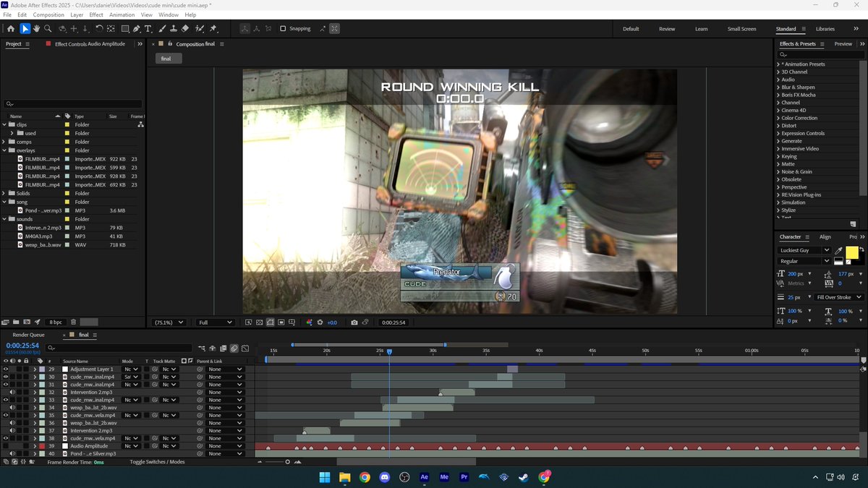Mute audio of layer 32 Intervention 2.mp3

(x=12, y=393)
